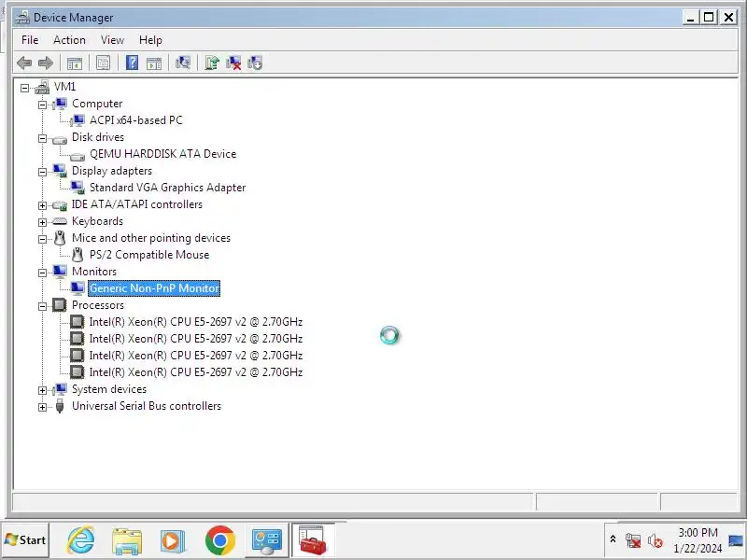747x560 pixels.
Task: Launch Internet Explorer from taskbar
Action: tap(81, 540)
